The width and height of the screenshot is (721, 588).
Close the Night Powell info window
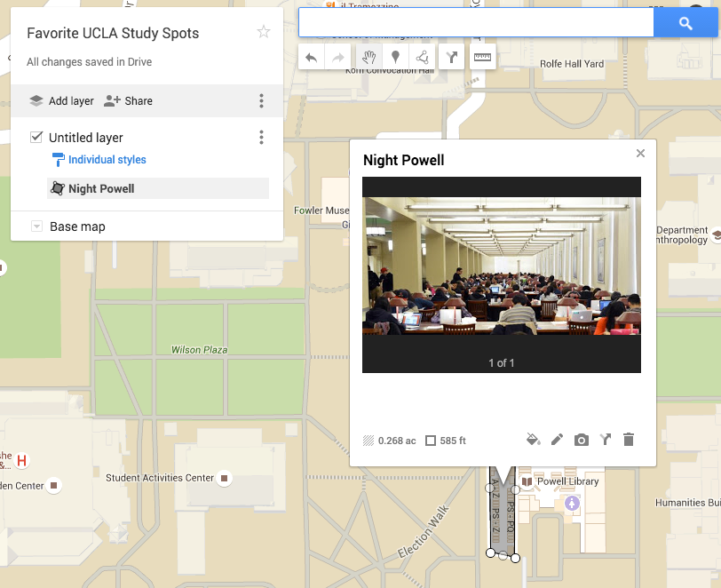640,153
